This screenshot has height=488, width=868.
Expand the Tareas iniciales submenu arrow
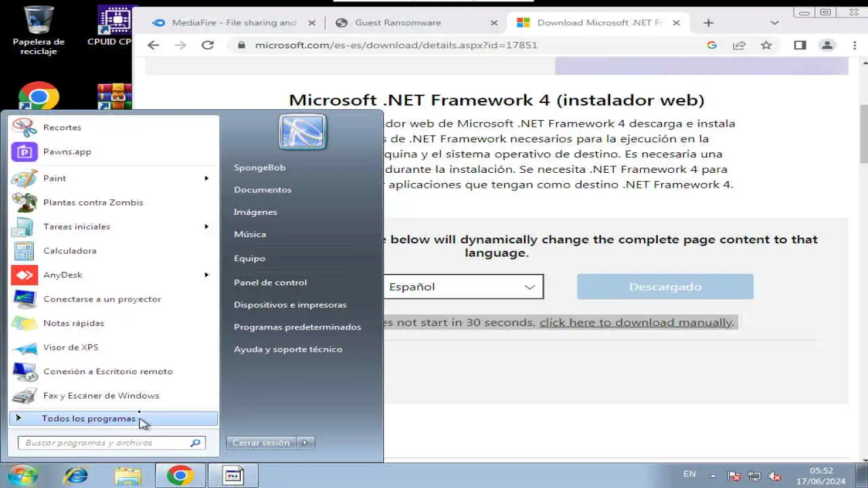(x=206, y=226)
